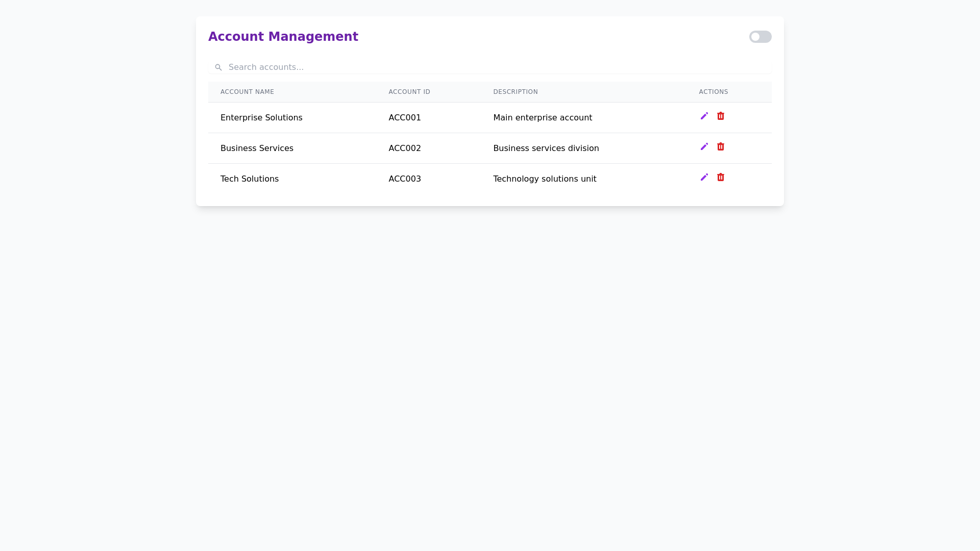
Task: Sort by the DESCRIPTION column
Action: tap(516, 92)
